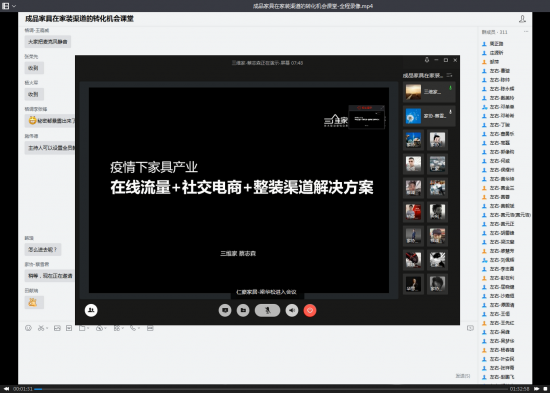Open the file sharing button in the meeting toolbar

[x=243, y=310]
